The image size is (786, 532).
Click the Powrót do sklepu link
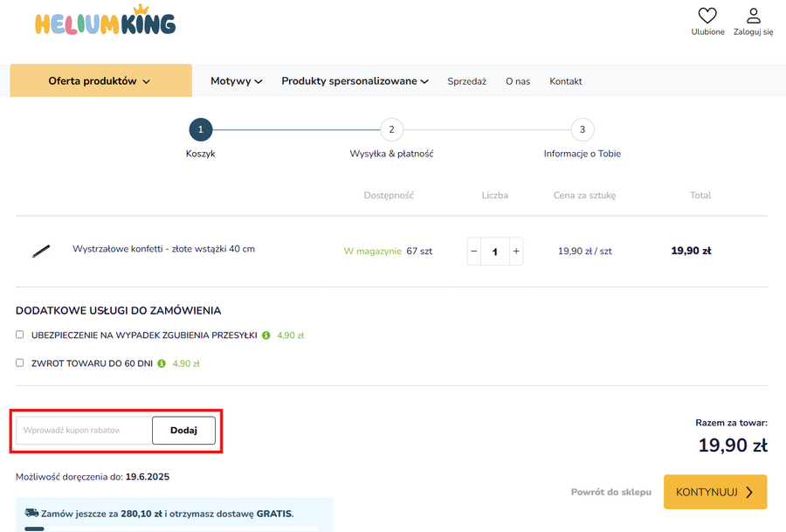610,492
